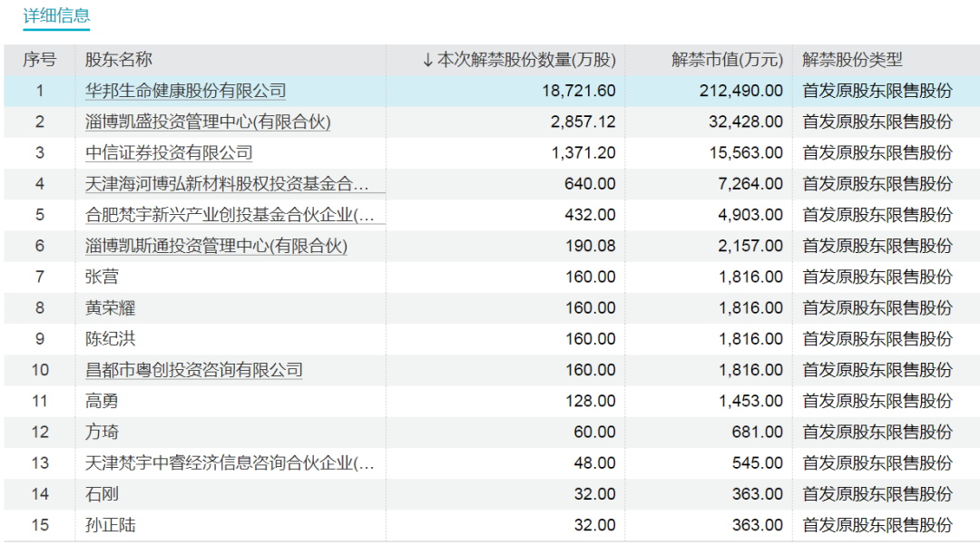The width and height of the screenshot is (980, 545).
Task: Select 首发原股东限售股份 in the 中信证券投资 row
Action: (x=877, y=153)
